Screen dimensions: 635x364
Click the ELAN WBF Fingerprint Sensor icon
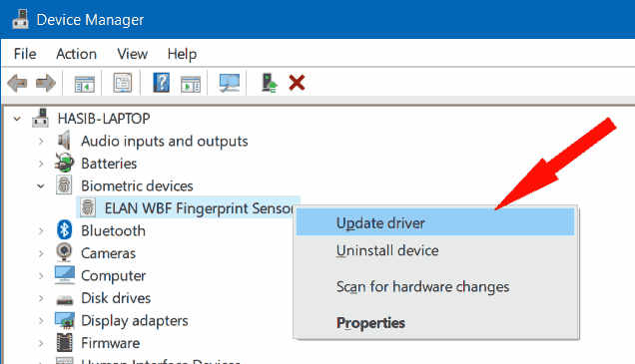88,207
